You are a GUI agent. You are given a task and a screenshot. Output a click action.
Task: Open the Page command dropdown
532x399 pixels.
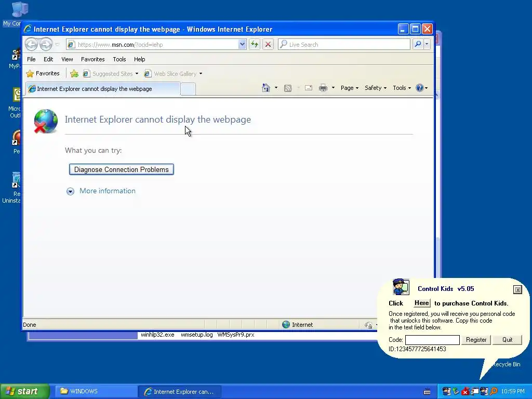[x=350, y=88]
